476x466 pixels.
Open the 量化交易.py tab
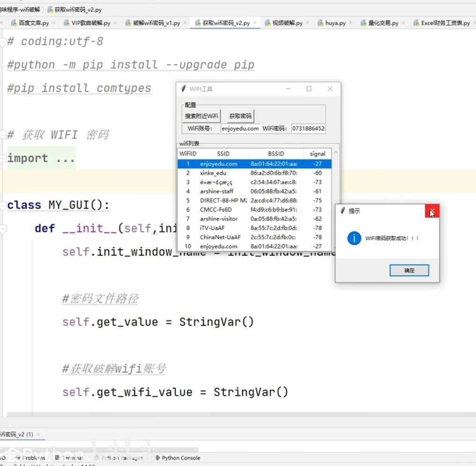[383, 23]
